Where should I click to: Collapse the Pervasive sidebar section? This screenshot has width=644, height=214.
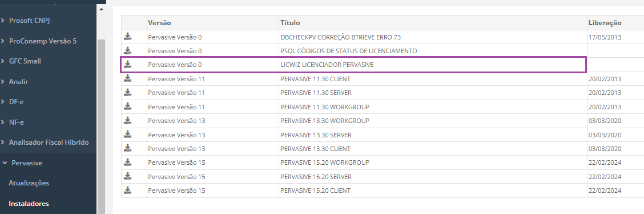pyautogui.click(x=48, y=163)
